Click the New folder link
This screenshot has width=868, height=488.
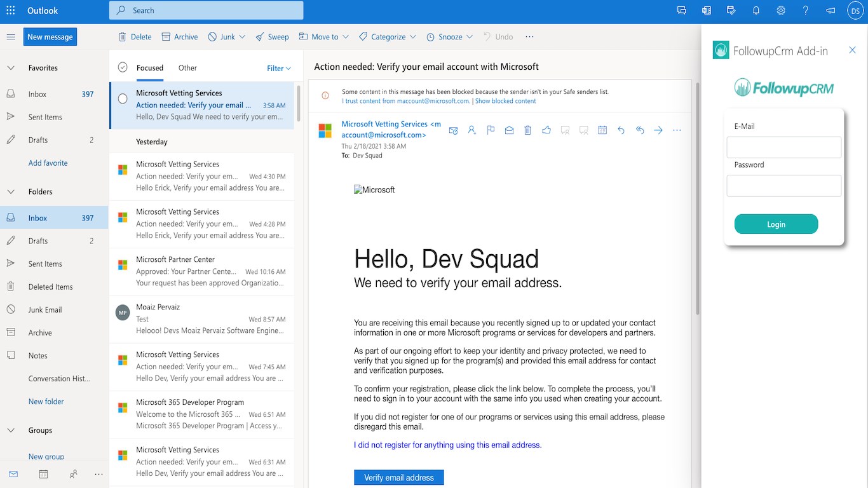point(46,402)
